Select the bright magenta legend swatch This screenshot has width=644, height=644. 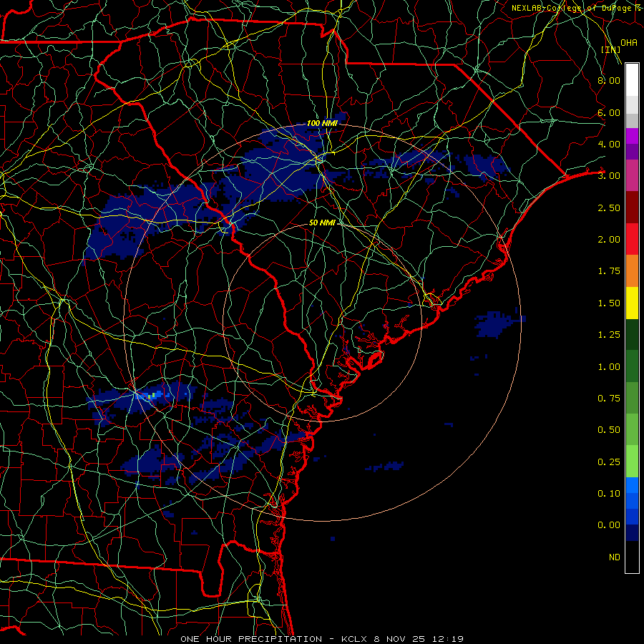point(632,136)
